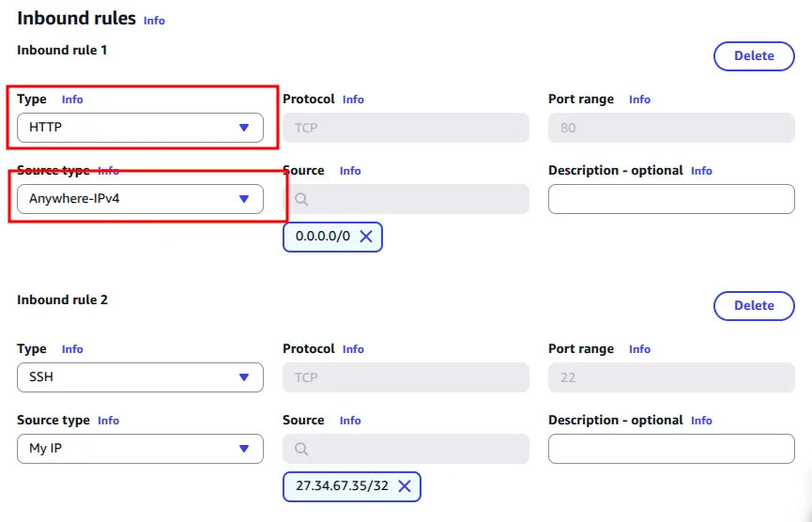Click the port range 80 field

click(672, 128)
